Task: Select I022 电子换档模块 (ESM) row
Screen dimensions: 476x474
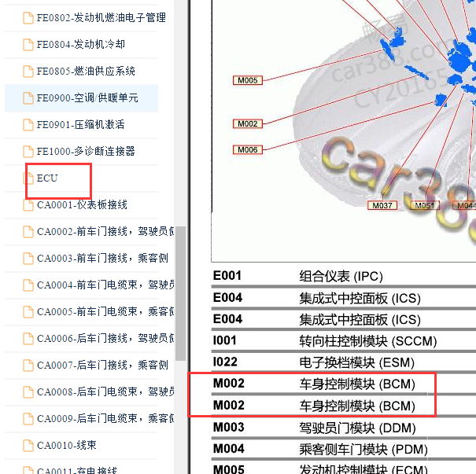Action: [344, 362]
